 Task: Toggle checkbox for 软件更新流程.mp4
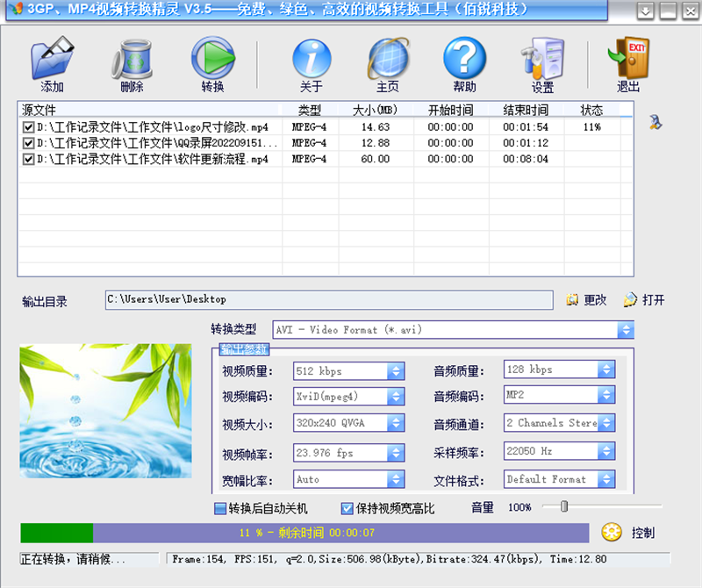point(29,159)
